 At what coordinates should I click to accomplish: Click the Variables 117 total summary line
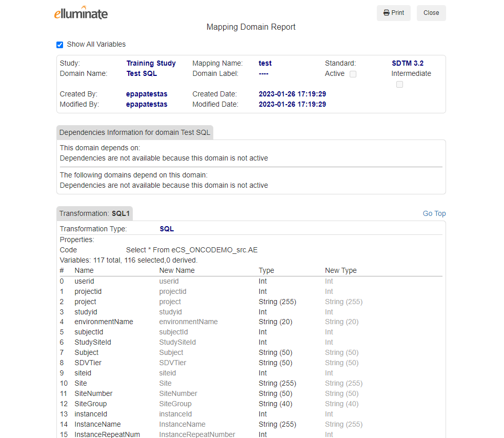point(129,260)
